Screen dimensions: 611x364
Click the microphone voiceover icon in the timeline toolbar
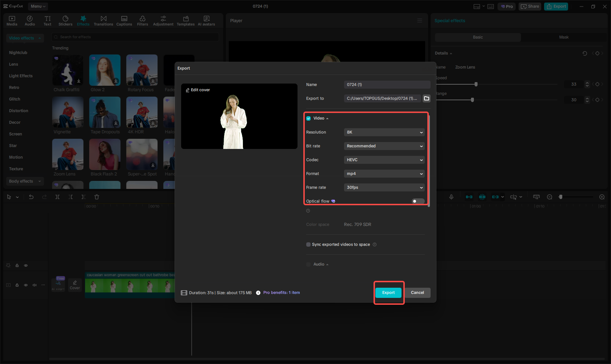pyautogui.click(x=451, y=197)
